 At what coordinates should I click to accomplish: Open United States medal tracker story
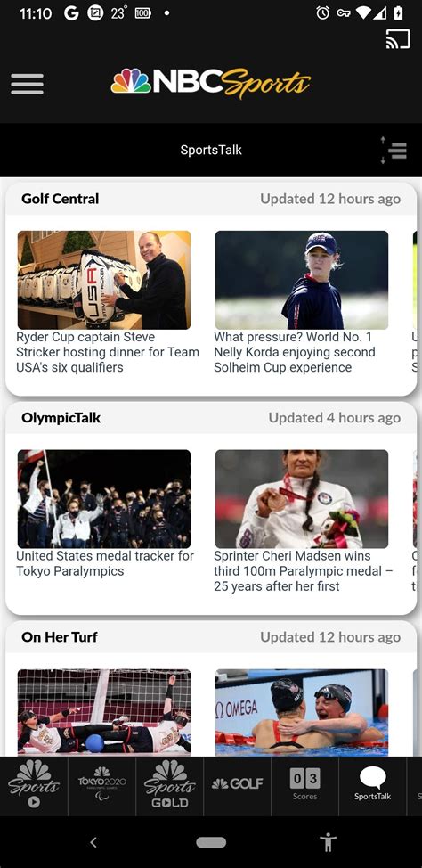[x=105, y=563]
